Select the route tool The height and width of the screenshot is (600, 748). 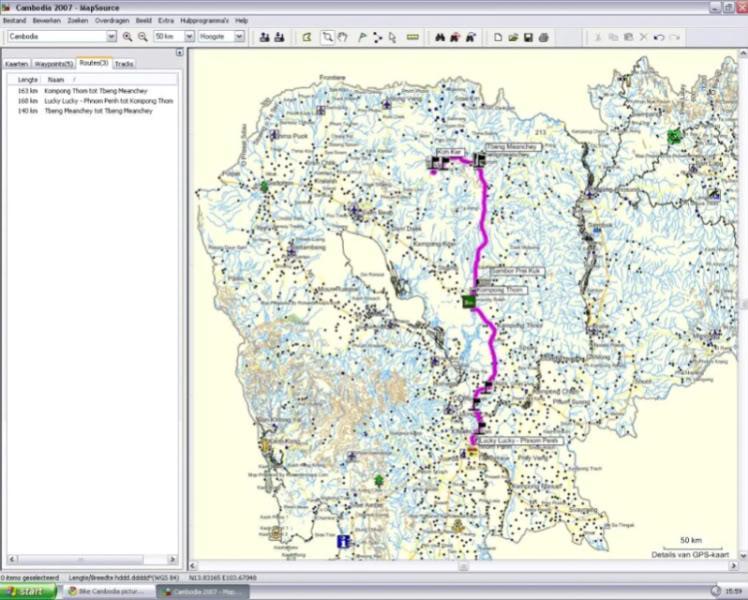pos(377,37)
